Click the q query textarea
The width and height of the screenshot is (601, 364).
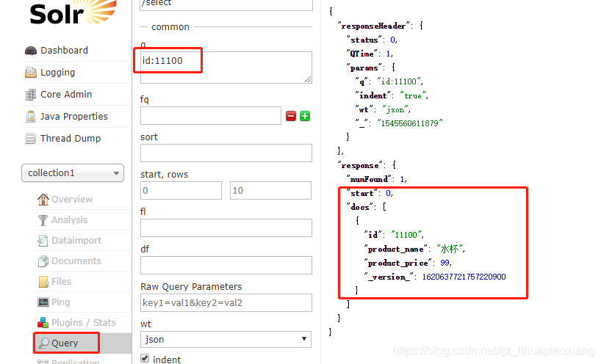click(226, 68)
